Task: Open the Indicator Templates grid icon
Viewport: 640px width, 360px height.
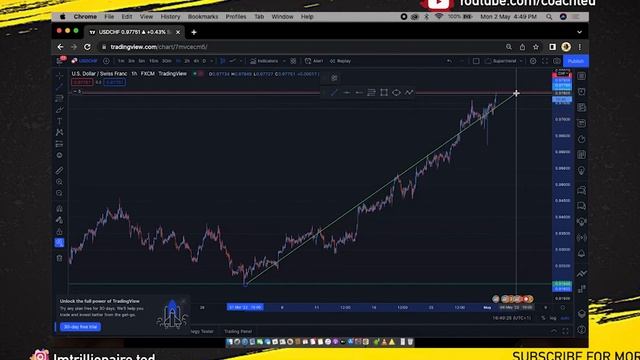Action: tap(293, 61)
